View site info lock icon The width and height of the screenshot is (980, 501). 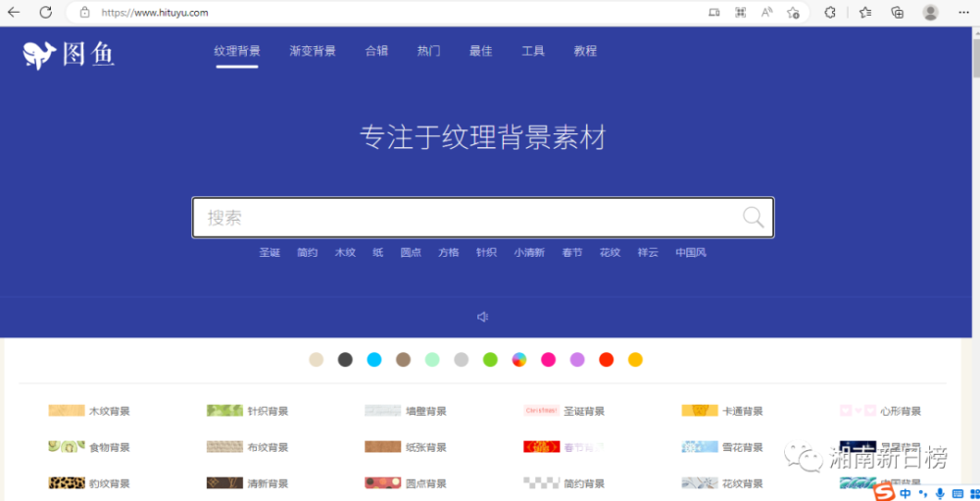tap(85, 12)
